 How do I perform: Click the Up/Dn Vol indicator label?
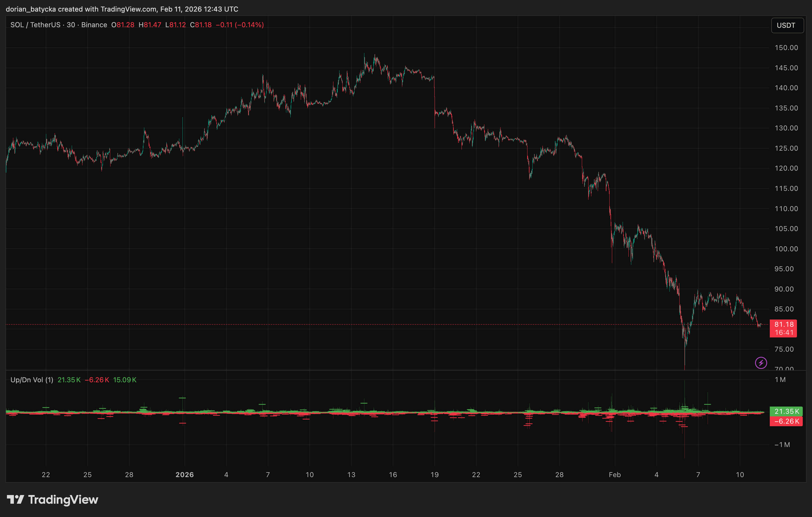tap(32, 380)
